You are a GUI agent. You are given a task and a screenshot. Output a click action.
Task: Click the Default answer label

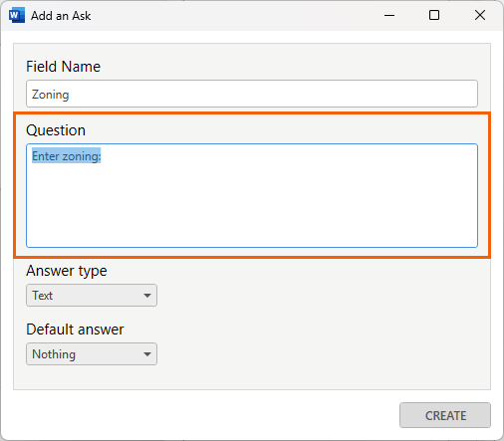[x=75, y=330]
